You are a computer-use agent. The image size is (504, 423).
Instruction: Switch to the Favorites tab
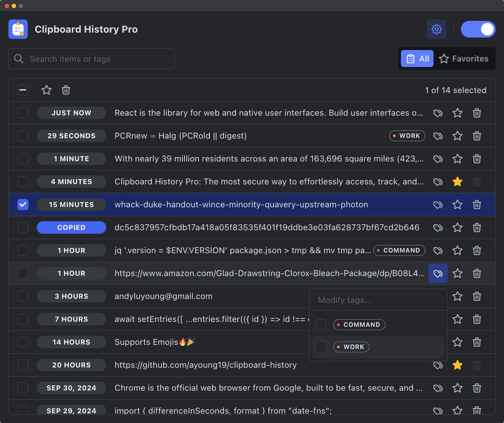click(463, 59)
